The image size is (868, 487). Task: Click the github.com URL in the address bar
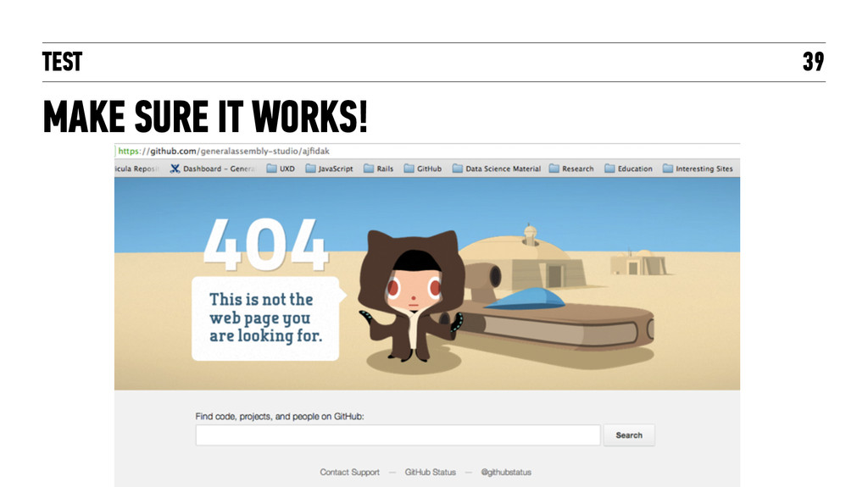tap(224, 151)
